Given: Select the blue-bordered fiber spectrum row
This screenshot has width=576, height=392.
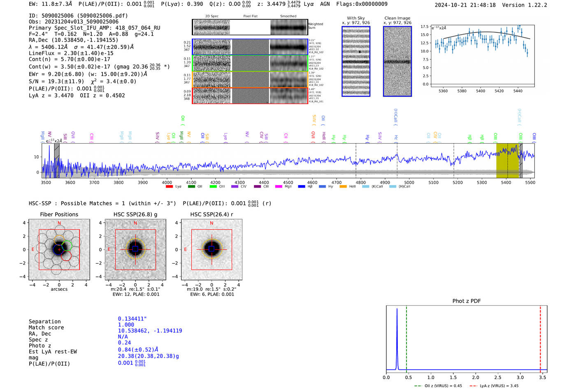Looking at the screenshot, I should pyautogui.click(x=250, y=47).
